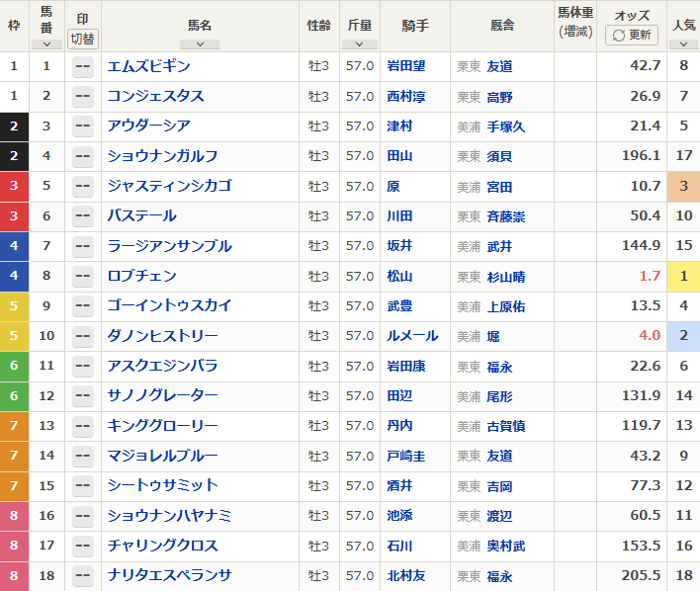
Task: Open horse page アウダーシア
Action: [149, 126]
